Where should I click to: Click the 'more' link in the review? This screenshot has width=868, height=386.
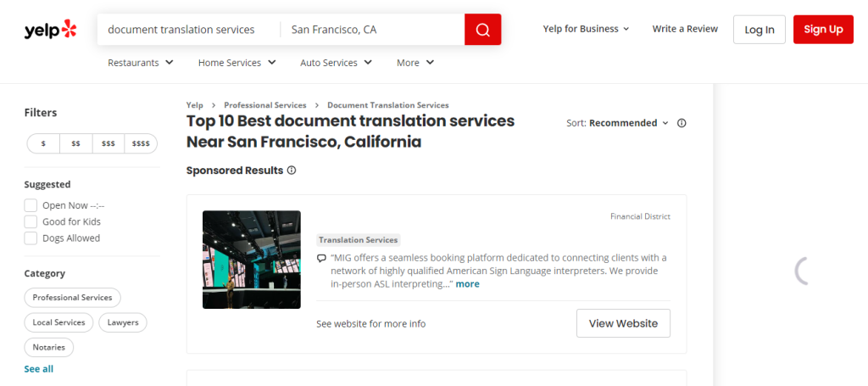click(467, 284)
